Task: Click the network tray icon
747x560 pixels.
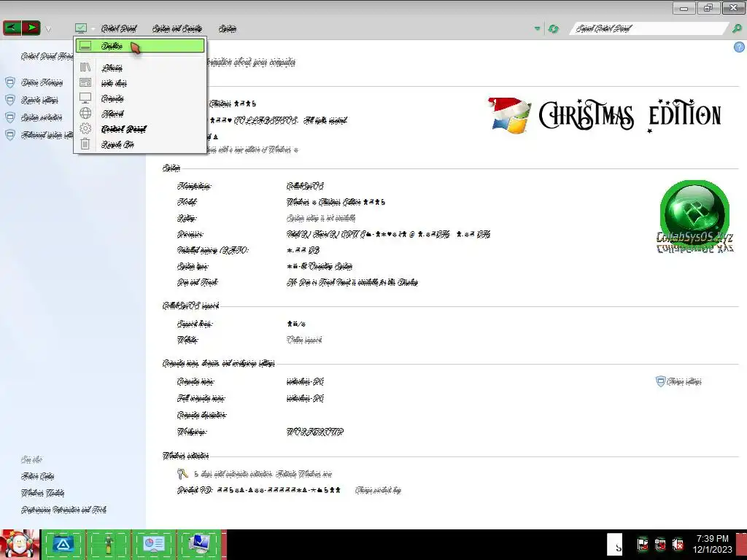Action: pos(660,544)
